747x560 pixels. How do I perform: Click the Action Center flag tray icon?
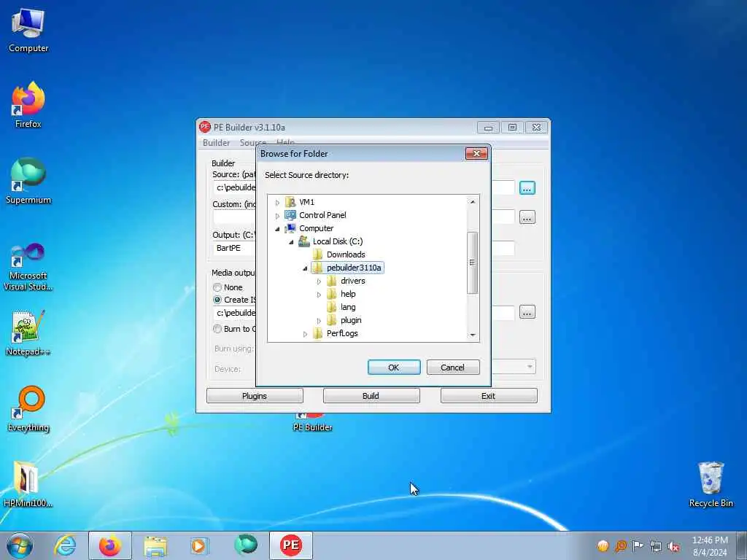click(638, 545)
